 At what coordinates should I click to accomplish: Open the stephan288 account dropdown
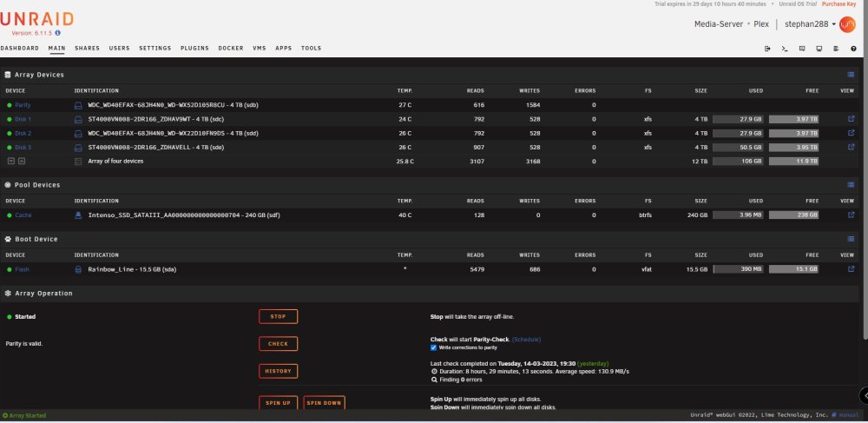point(811,24)
